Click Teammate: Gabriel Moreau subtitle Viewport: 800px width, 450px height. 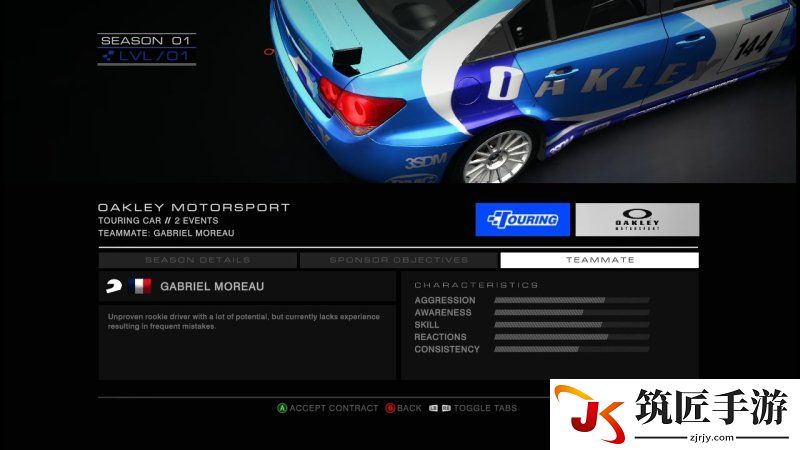click(x=166, y=233)
